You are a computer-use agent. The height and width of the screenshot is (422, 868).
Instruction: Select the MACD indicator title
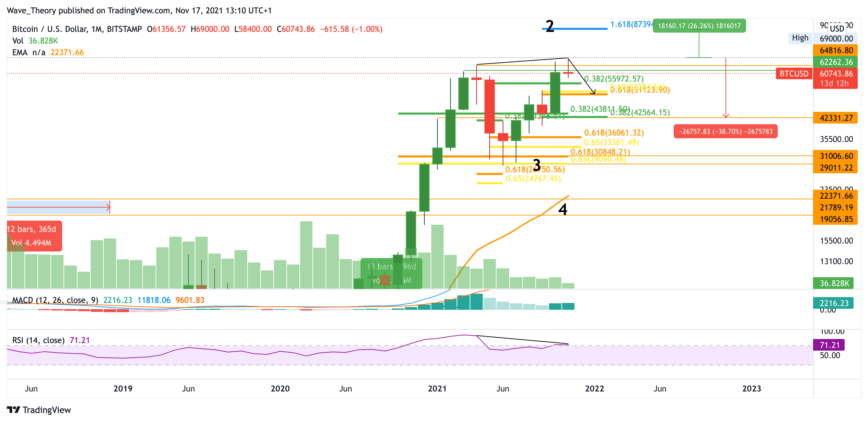coord(55,300)
